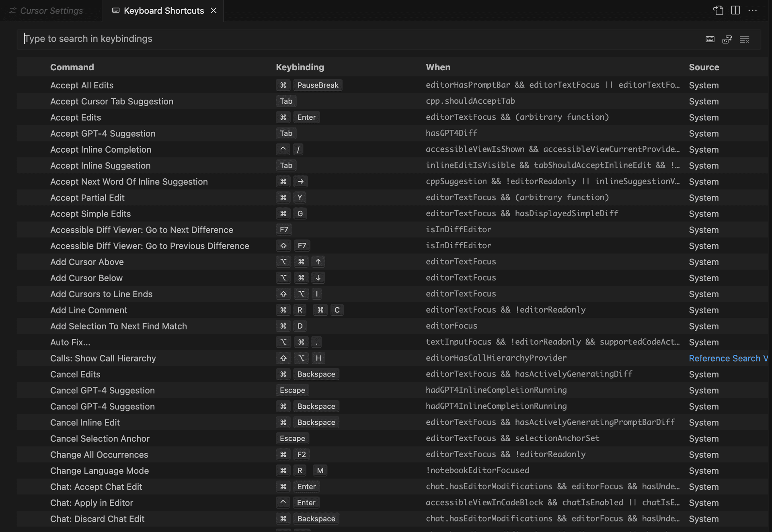Toggle Sort by Precedence icon
The height and width of the screenshot is (532, 772).
click(727, 39)
